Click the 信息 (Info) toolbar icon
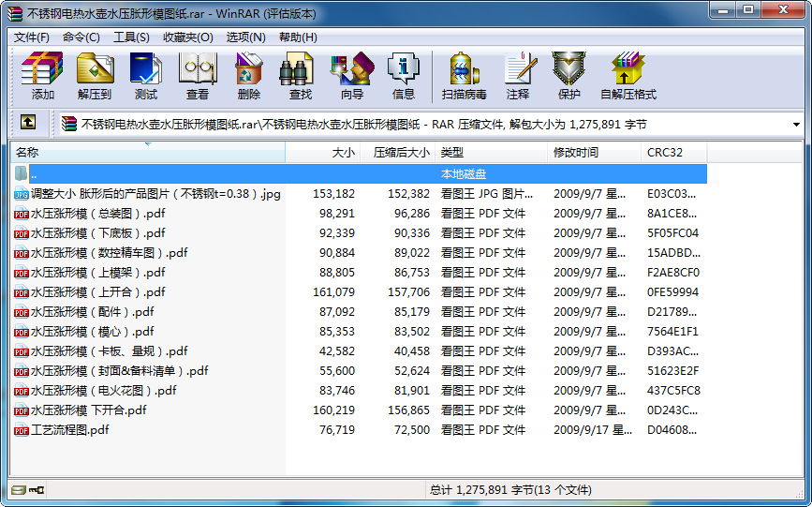Viewport: 812px width, 507px height. click(x=404, y=67)
